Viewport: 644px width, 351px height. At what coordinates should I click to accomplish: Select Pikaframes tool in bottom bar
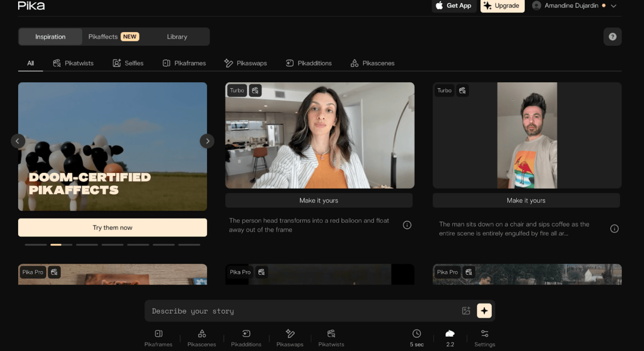[159, 338]
